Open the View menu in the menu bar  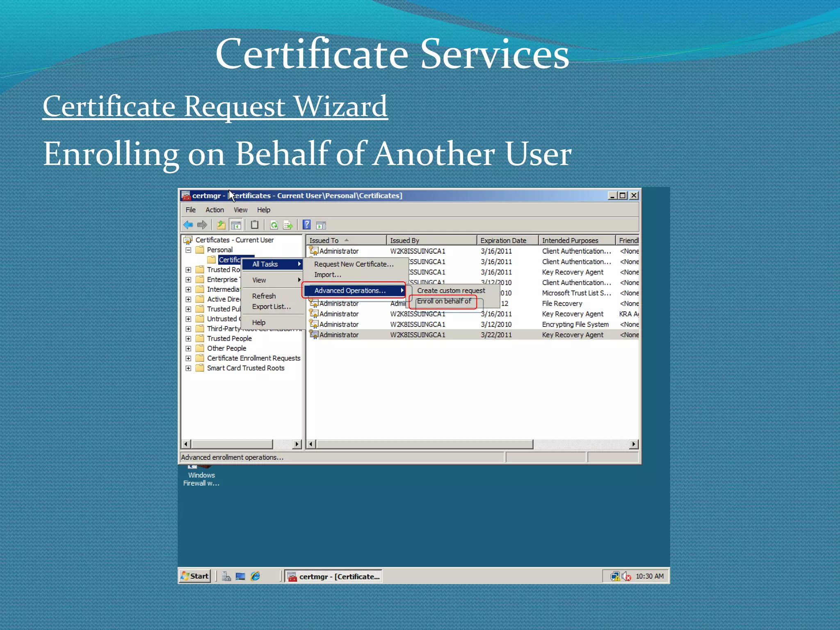tap(240, 210)
